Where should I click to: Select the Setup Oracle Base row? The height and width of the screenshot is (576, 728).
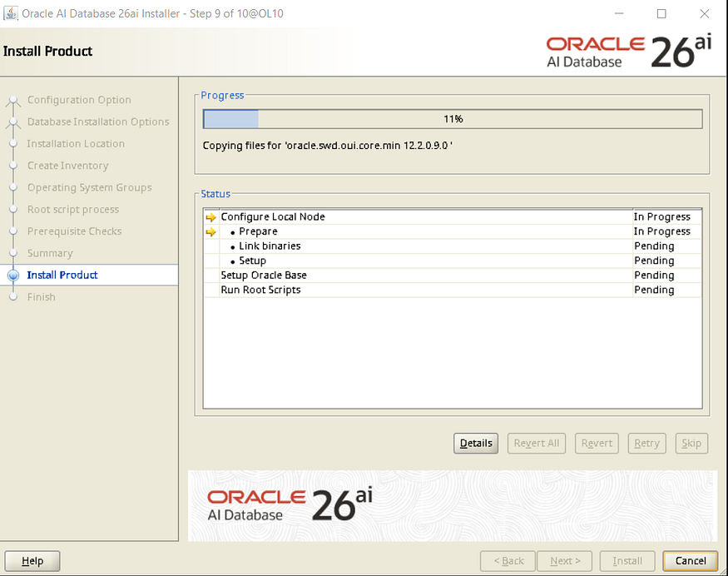(453, 275)
